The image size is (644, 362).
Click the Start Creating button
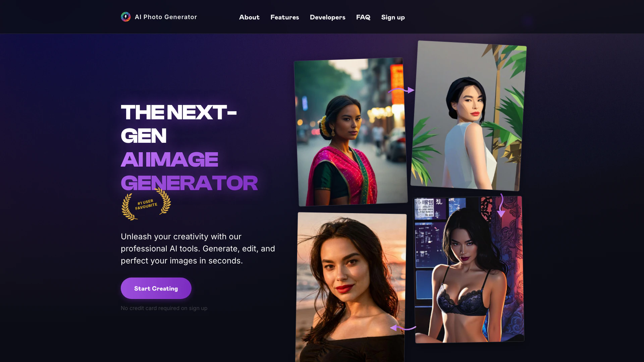(x=156, y=288)
